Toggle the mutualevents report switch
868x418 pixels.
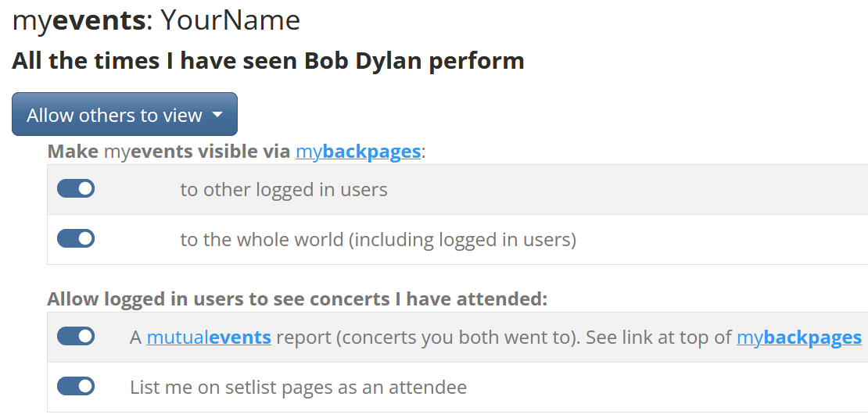coord(76,337)
